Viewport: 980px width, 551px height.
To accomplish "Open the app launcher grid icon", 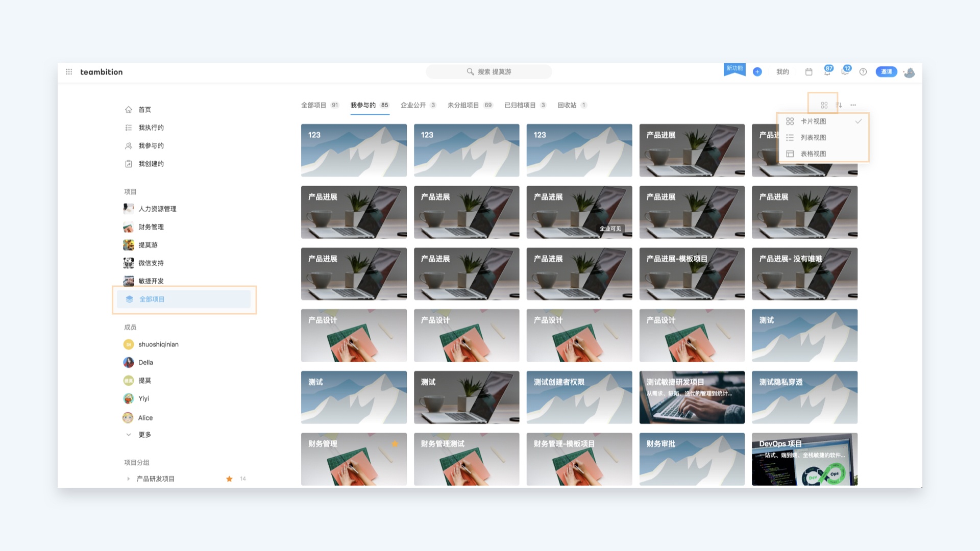I will pos(69,72).
